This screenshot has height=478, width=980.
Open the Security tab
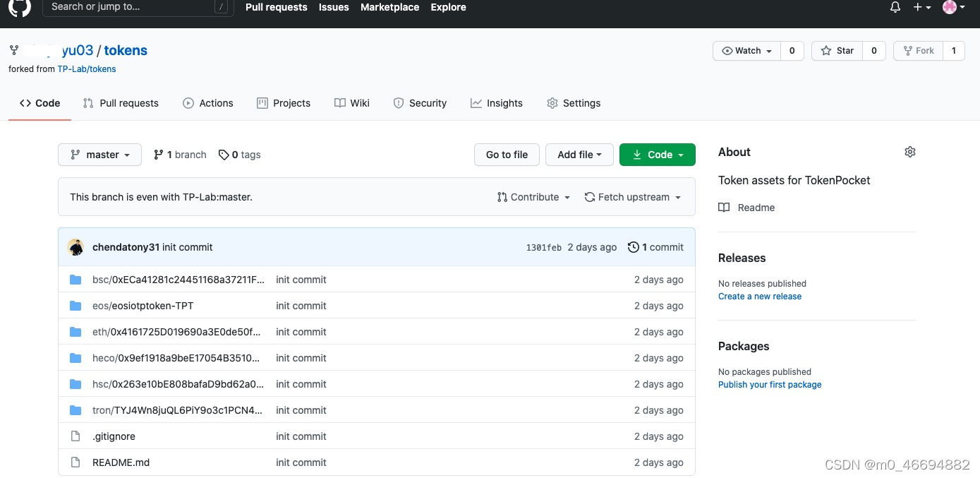point(420,103)
